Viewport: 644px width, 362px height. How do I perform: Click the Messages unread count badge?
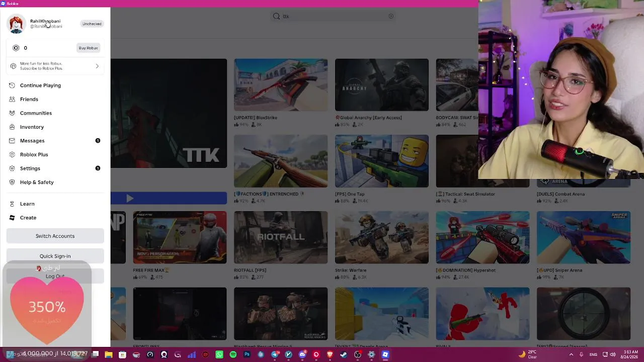(x=98, y=141)
